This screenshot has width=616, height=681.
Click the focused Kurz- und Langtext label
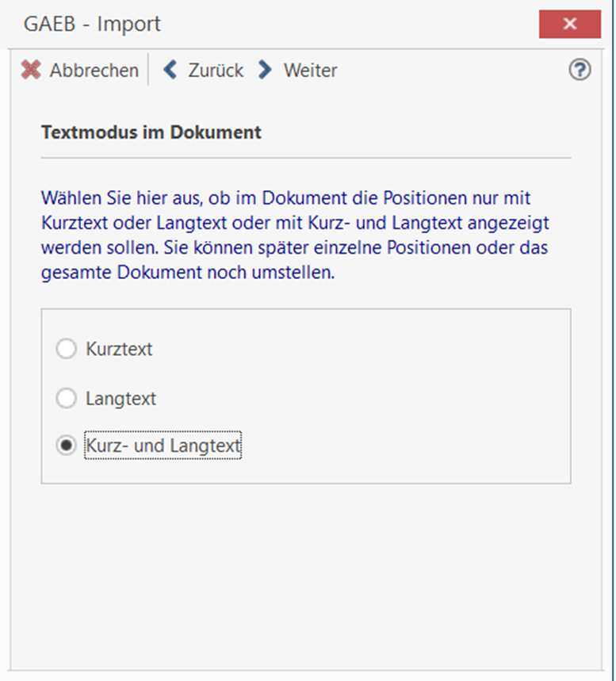[163, 446]
